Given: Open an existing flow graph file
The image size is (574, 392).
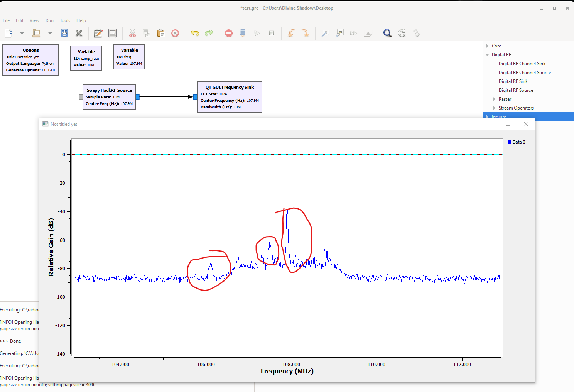Looking at the screenshot, I should tap(36, 33).
